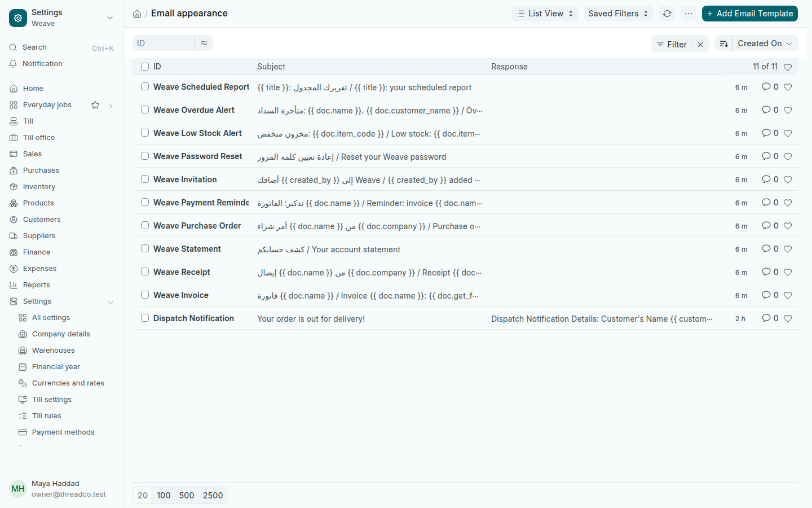Select Dispatch Notification row checkbox
The width and height of the screenshot is (812, 508).
click(x=145, y=318)
